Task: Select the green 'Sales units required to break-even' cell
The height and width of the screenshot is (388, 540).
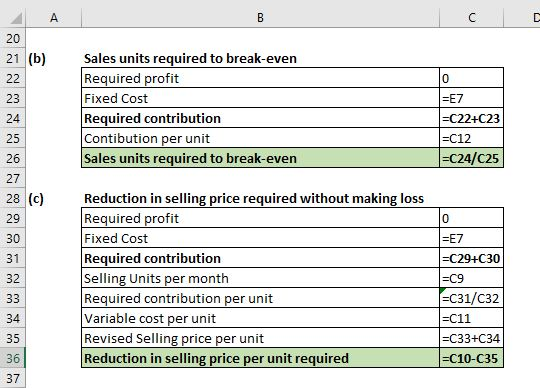Action: point(260,158)
